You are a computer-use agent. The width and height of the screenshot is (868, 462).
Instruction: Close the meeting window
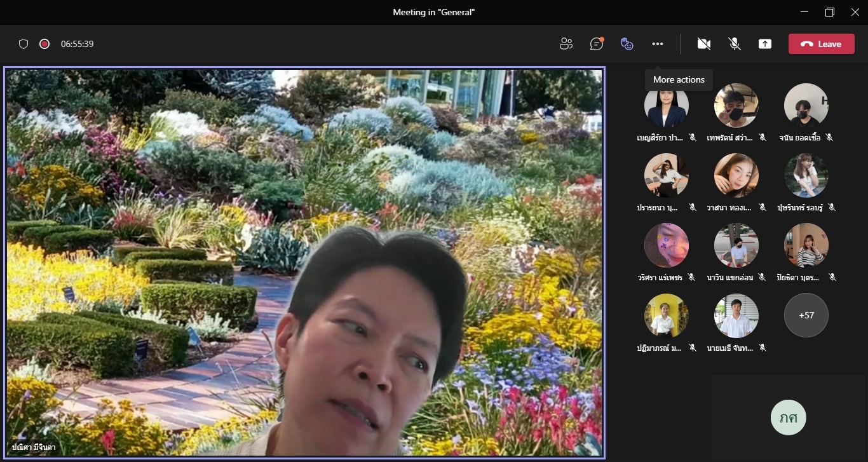[855, 12]
